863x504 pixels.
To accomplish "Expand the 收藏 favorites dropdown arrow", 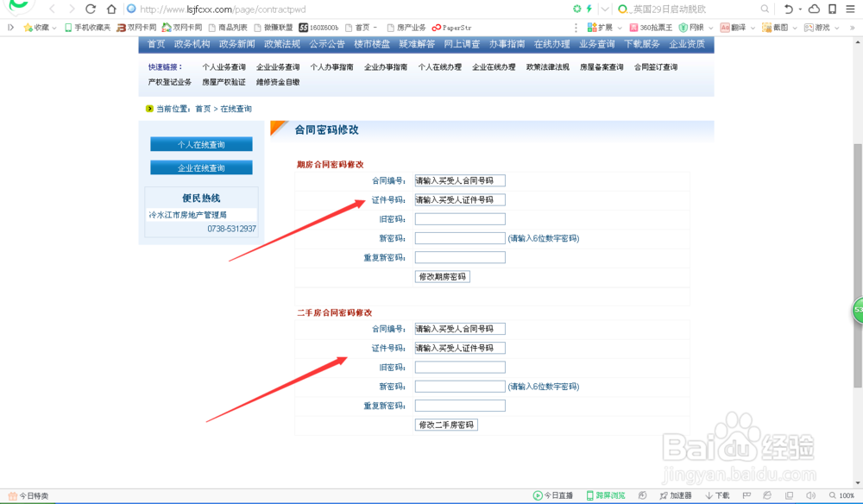I will 54,28.
